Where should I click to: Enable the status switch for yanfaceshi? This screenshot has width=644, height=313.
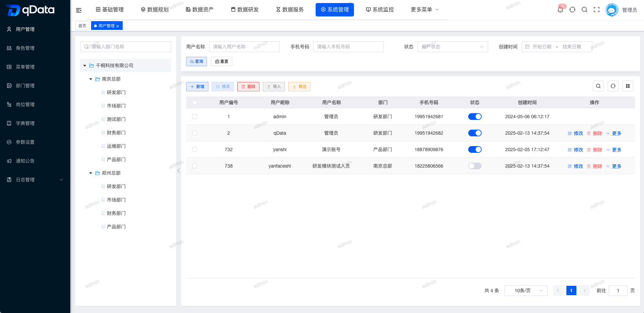pyautogui.click(x=475, y=166)
